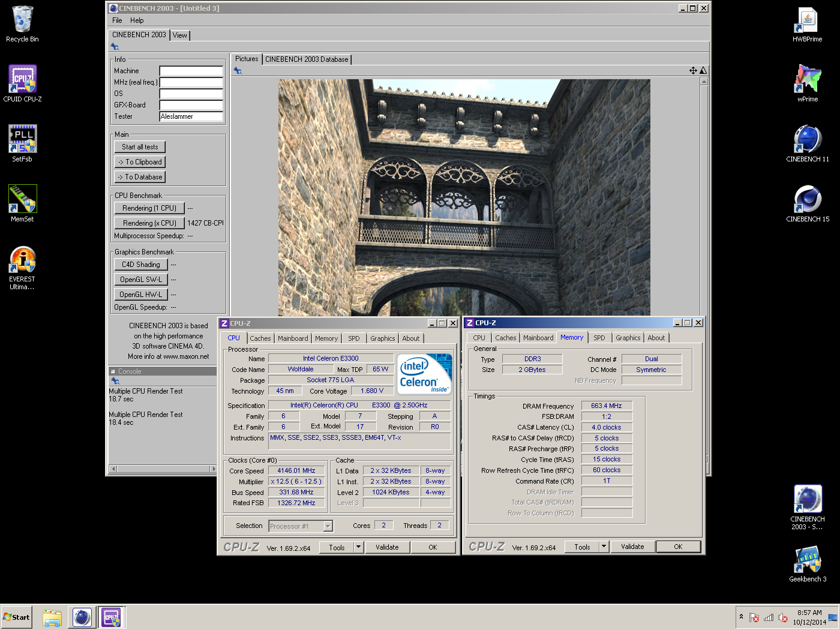Open Tools dropdown arrow in CPU-Z CPU window
This screenshot has height=630, width=840.
click(x=359, y=547)
